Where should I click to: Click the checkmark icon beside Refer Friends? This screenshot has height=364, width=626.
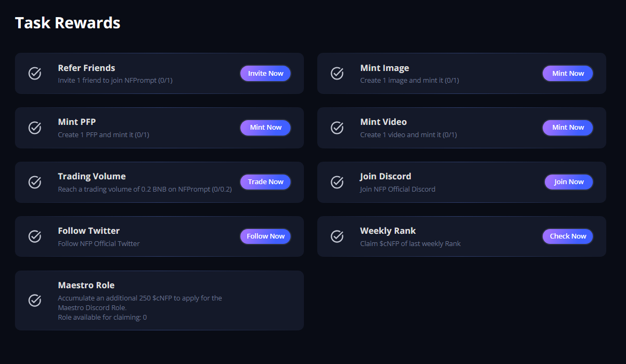[35, 73]
